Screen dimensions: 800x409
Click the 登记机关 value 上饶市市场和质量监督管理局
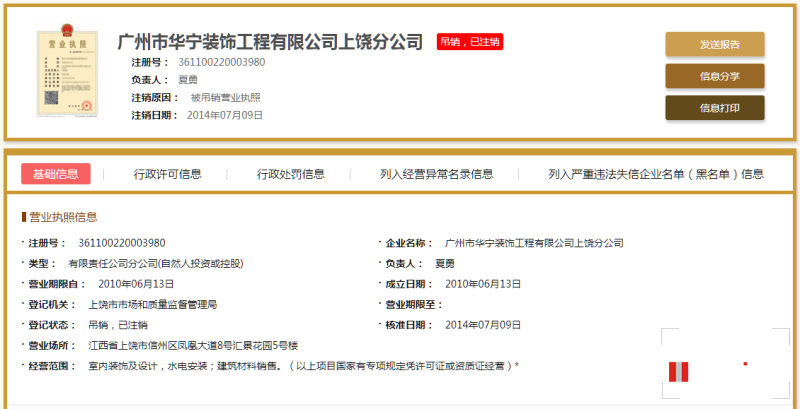click(152, 304)
